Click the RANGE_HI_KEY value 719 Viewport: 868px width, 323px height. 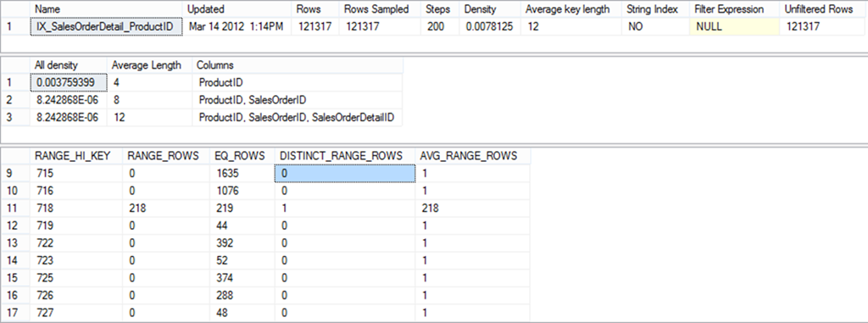click(76, 226)
